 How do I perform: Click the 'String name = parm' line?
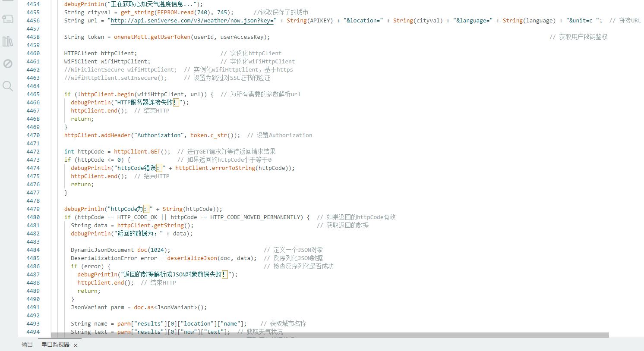pos(159,323)
